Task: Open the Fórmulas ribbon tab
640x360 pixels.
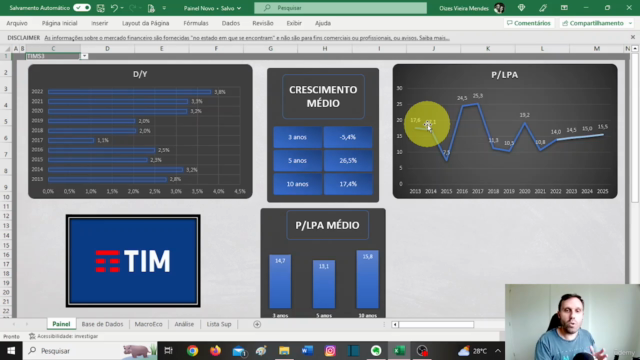Action: coord(196,23)
